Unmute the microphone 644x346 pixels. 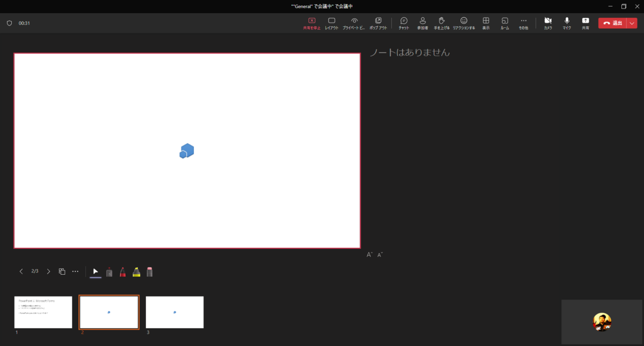click(566, 23)
